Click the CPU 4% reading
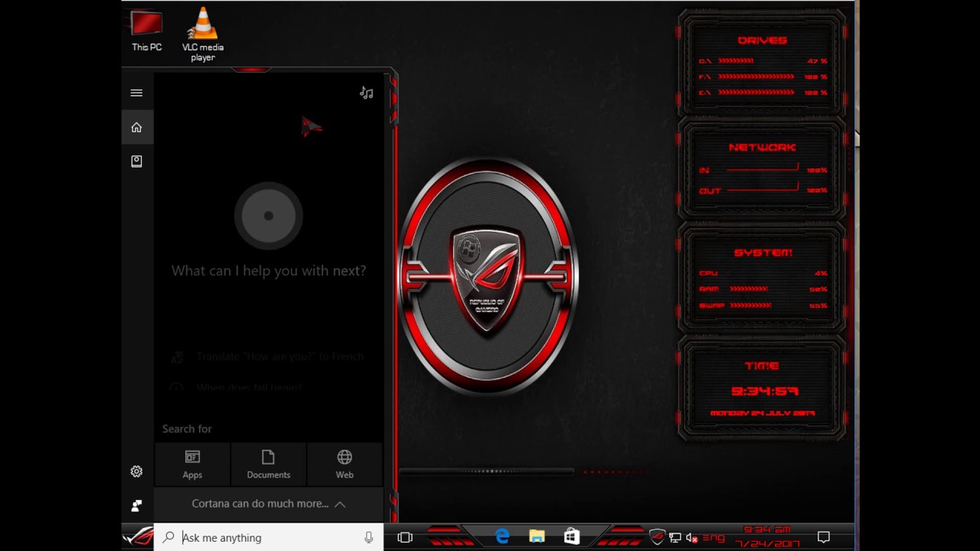Viewport: 980px width, 551px height. tap(821, 273)
